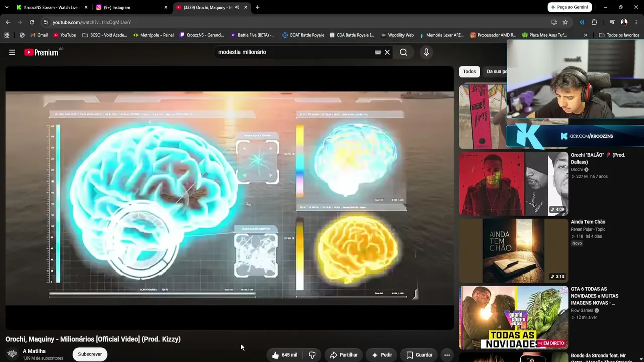644x362 pixels.
Task: Dislike the video
Action: click(x=312, y=355)
